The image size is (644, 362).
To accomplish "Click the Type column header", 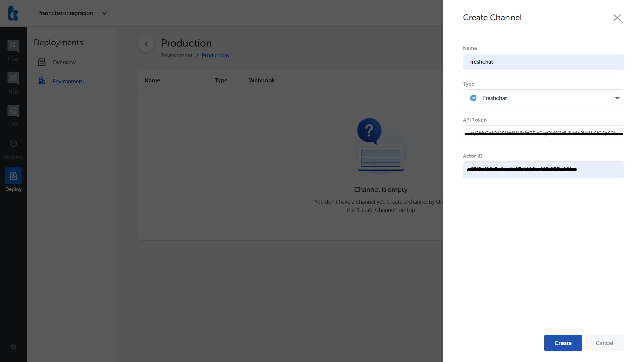I will coord(221,80).
